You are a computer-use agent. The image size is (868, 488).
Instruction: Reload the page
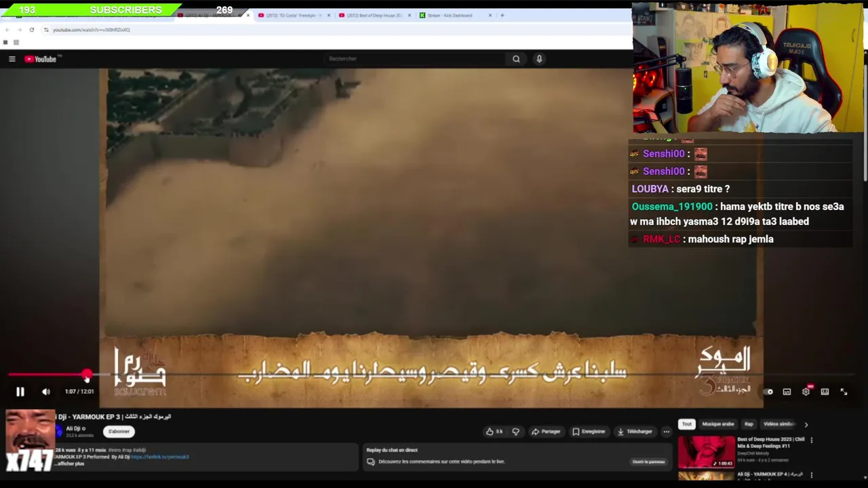click(31, 30)
